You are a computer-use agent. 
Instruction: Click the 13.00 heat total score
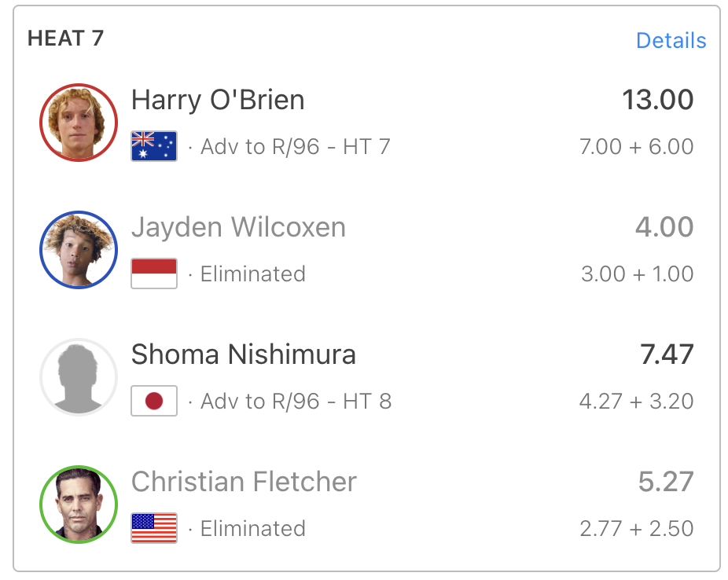pyautogui.click(x=657, y=101)
